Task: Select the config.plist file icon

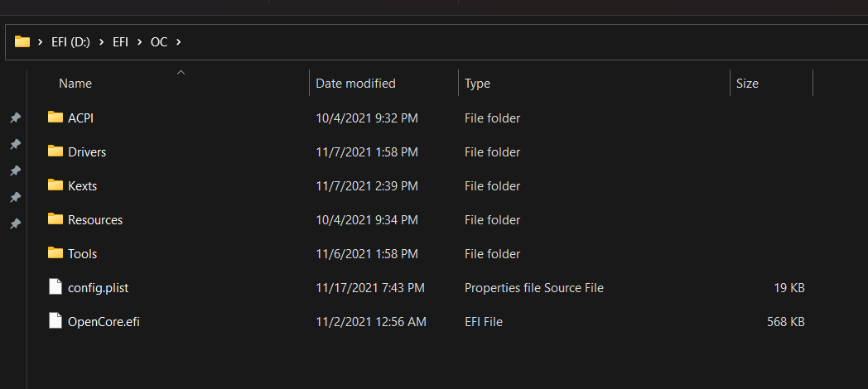Action: pos(55,287)
